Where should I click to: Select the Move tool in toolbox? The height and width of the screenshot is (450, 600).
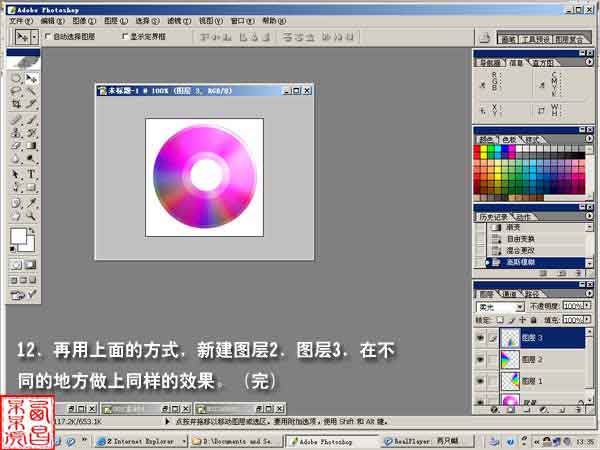point(31,78)
